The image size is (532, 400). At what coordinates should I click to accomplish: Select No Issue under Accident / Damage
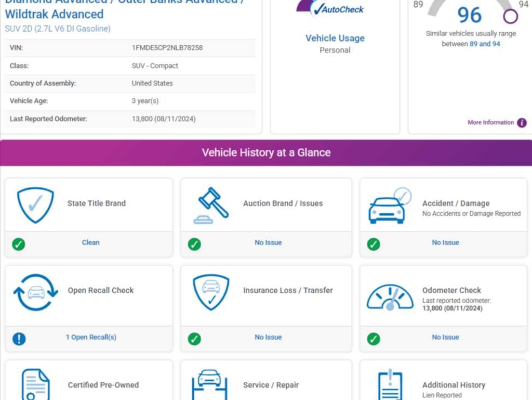pyautogui.click(x=445, y=242)
